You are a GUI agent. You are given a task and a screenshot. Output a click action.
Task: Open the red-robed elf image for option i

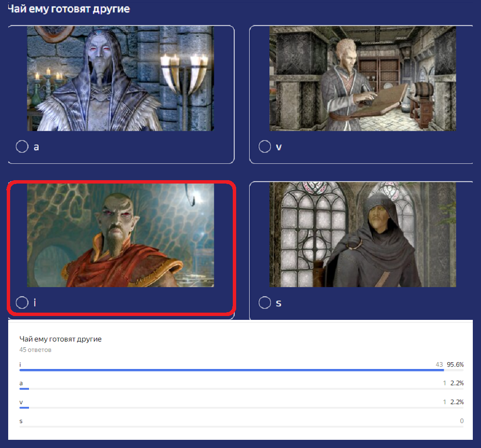tap(120, 235)
